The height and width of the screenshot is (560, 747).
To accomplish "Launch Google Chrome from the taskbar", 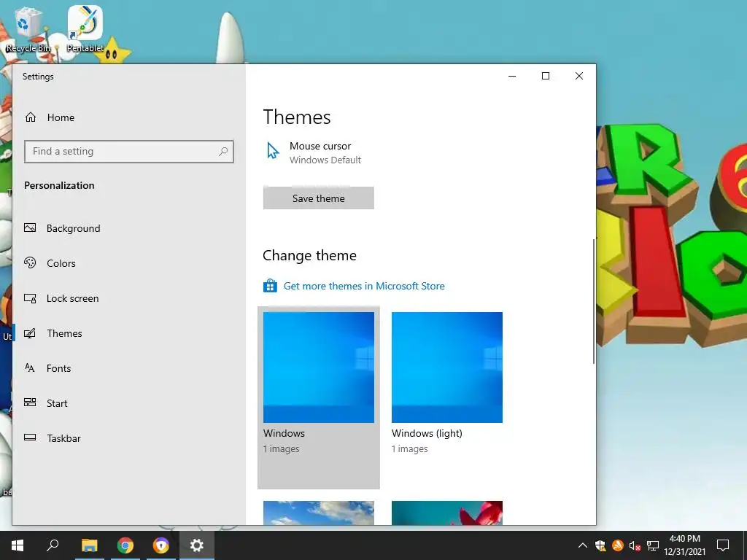I will 125,545.
